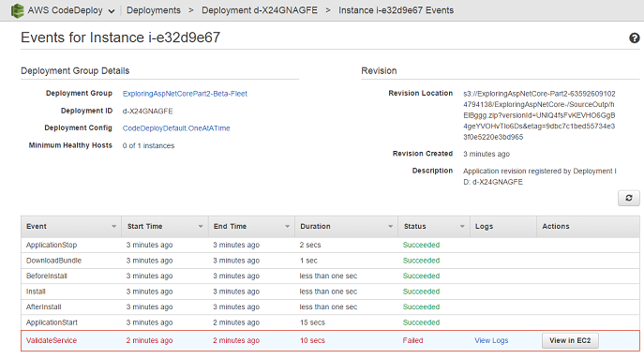This screenshot has height=359, width=644.
Task: Open the Status column dropdown arrow
Action: (x=462, y=226)
